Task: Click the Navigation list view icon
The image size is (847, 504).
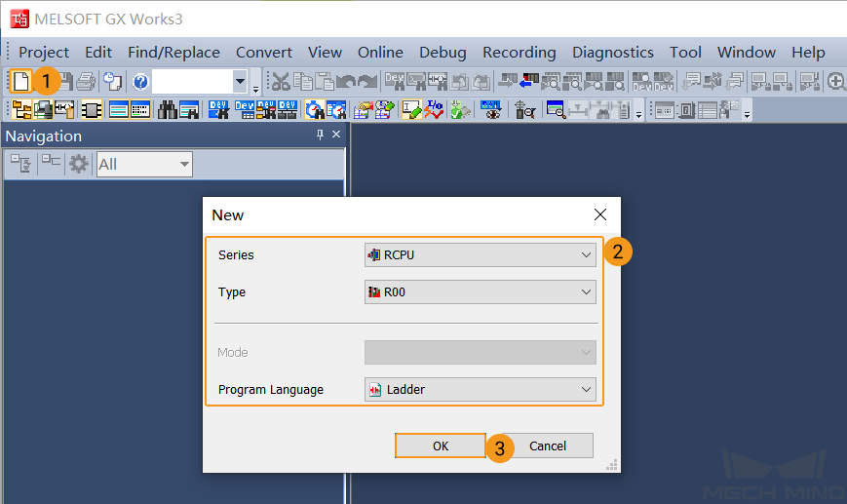Action: [x=51, y=162]
